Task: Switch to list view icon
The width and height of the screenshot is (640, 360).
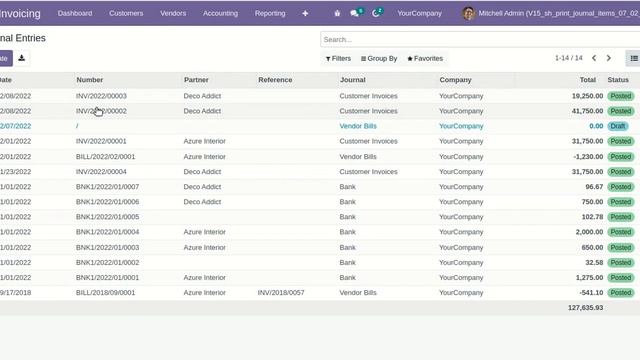Action: click(x=634, y=58)
